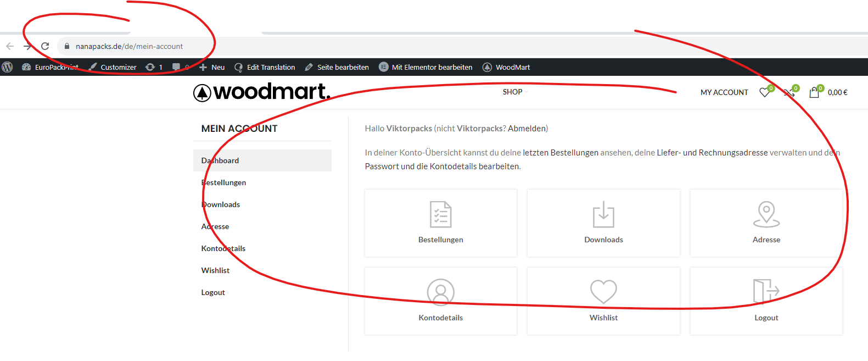Open pending updates in the admin bar

pos(154,67)
